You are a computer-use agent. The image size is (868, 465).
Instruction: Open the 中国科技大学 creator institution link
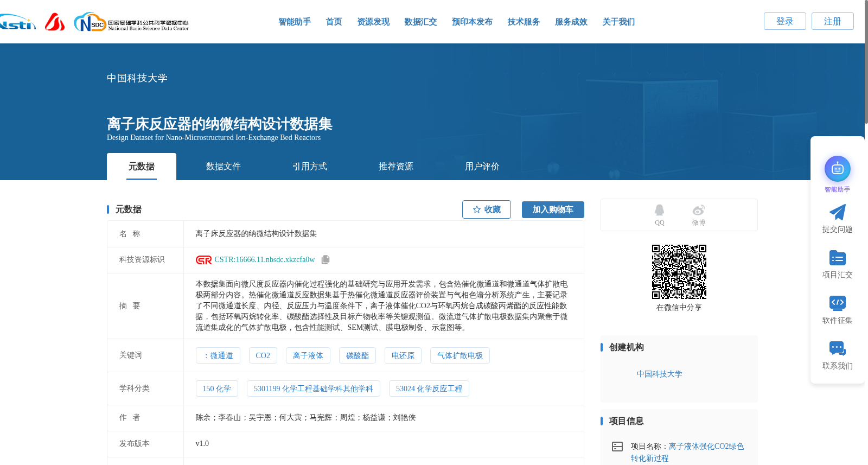click(660, 374)
